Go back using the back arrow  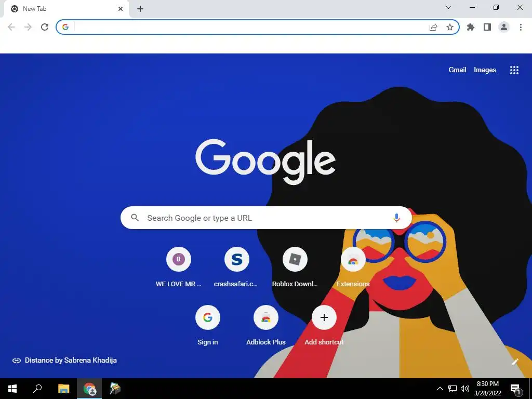pyautogui.click(x=11, y=27)
